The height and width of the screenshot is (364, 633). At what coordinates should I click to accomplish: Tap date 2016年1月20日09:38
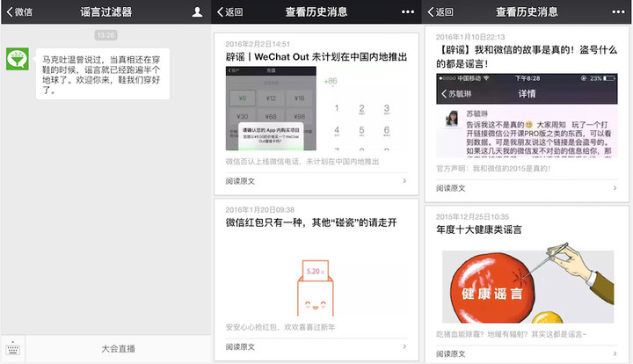(260, 209)
